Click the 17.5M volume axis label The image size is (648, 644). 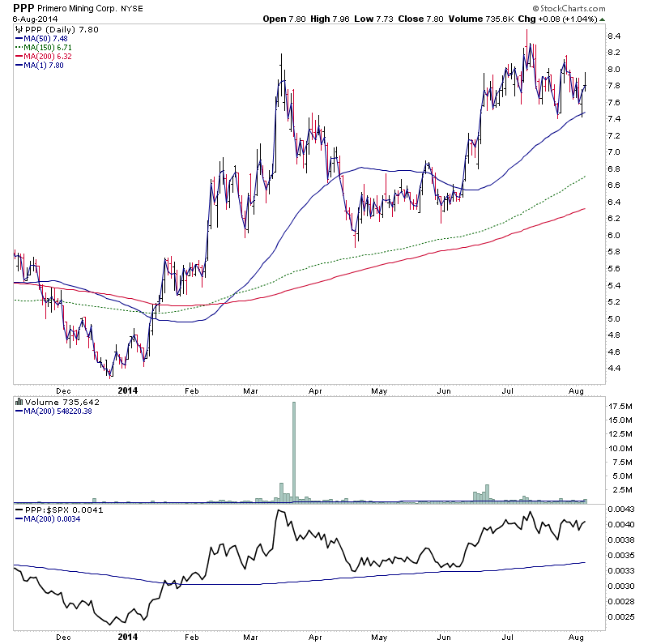[620, 407]
